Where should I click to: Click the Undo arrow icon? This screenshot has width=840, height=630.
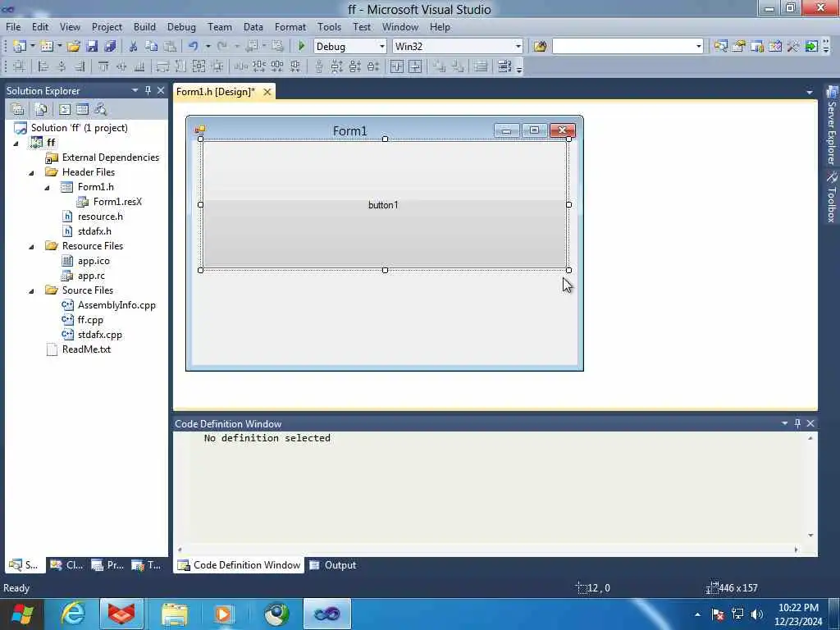[194, 47]
